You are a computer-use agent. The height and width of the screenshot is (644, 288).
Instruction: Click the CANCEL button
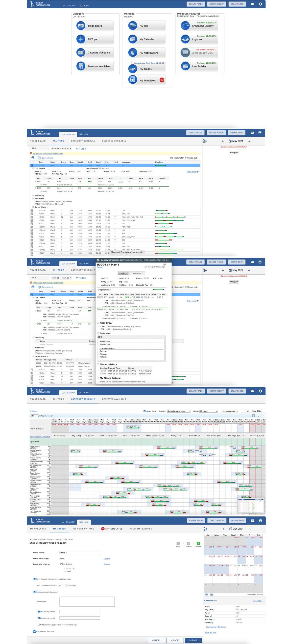click(x=156, y=640)
